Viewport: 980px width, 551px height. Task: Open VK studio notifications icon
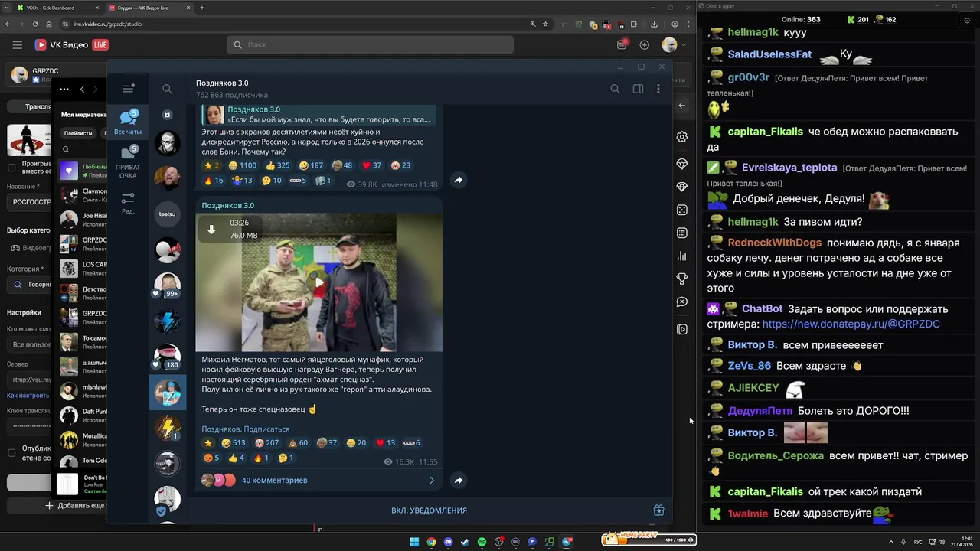(x=622, y=45)
